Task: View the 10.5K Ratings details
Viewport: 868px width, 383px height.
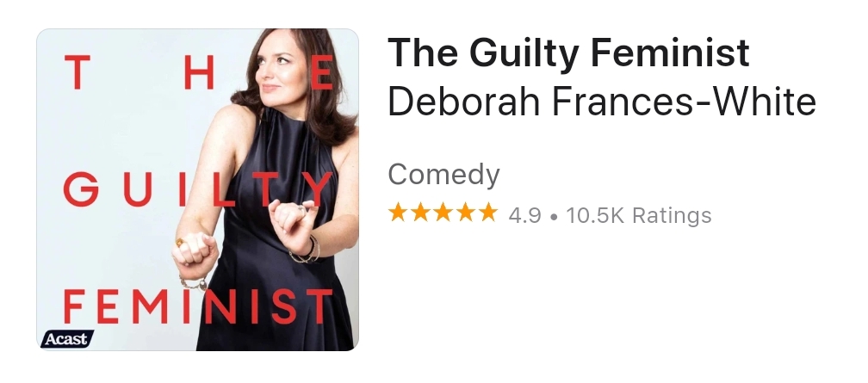Action: point(638,215)
